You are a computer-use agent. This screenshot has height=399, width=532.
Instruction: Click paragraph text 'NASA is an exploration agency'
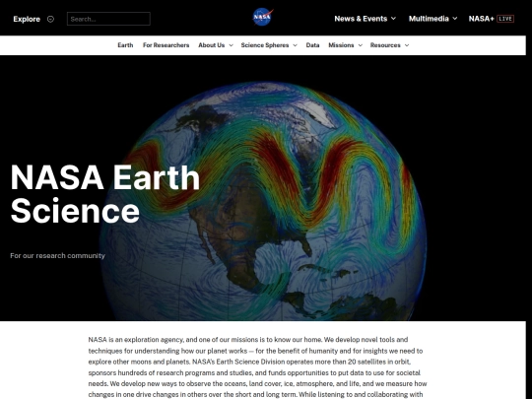coord(136,340)
